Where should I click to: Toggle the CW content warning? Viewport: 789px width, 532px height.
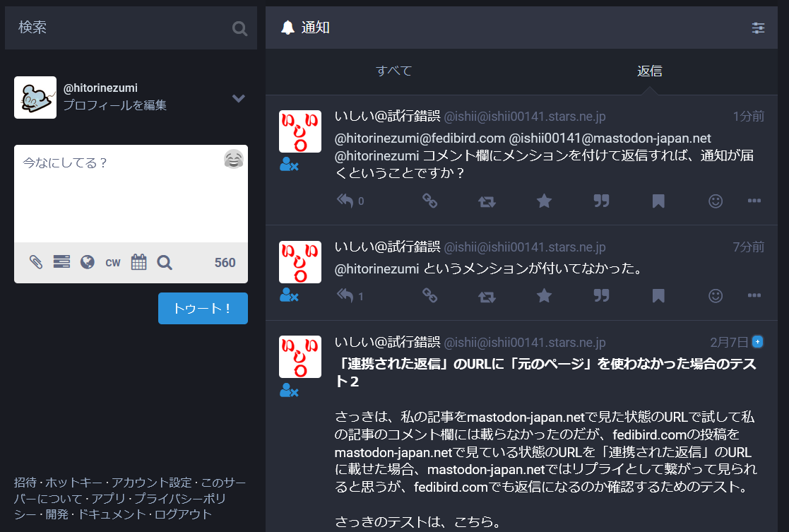click(113, 263)
